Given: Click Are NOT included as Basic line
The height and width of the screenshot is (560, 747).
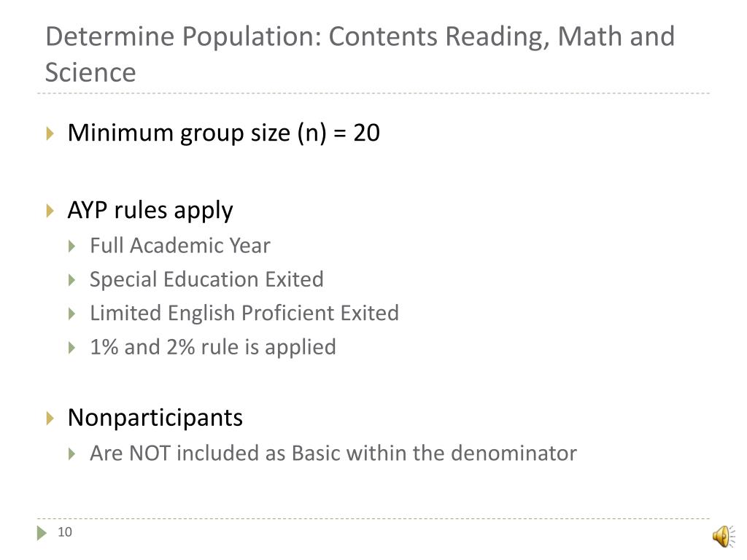Looking at the screenshot, I should 333,454.
